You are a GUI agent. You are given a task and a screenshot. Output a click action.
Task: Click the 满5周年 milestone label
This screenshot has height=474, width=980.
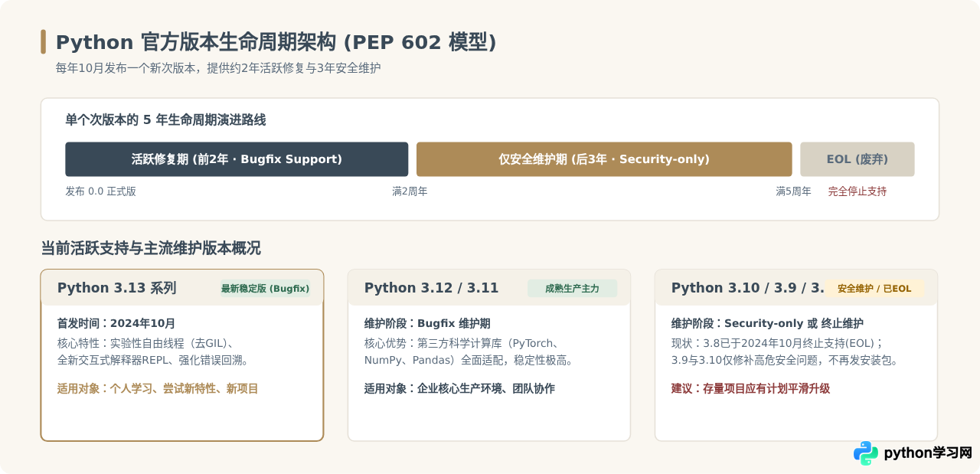click(793, 191)
